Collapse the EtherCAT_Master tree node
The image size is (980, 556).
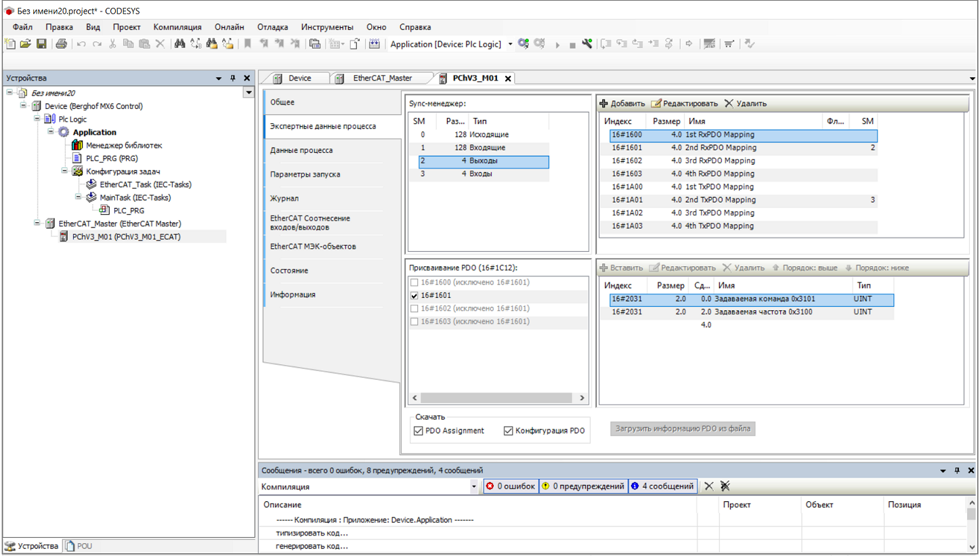[x=37, y=223]
